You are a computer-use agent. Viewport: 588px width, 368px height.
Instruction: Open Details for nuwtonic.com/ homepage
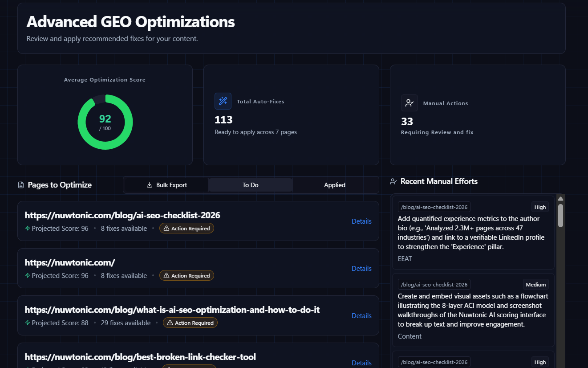click(x=361, y=268)
